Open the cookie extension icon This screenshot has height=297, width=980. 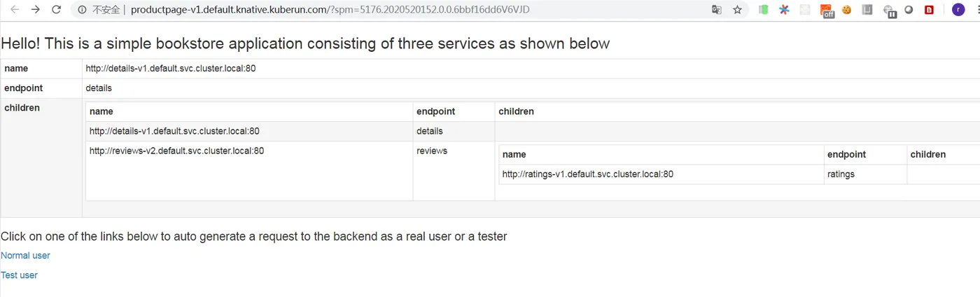click(847, 10)
